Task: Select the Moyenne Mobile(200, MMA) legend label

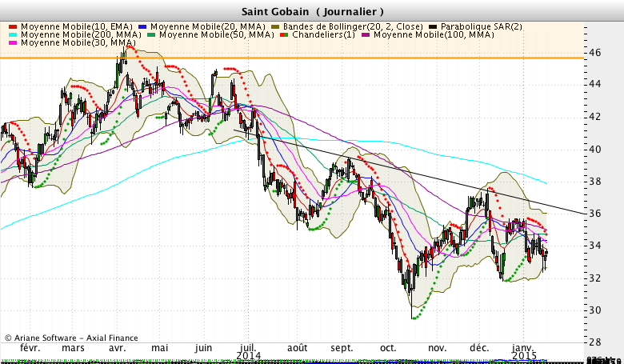Action: (x=81, y=34)
